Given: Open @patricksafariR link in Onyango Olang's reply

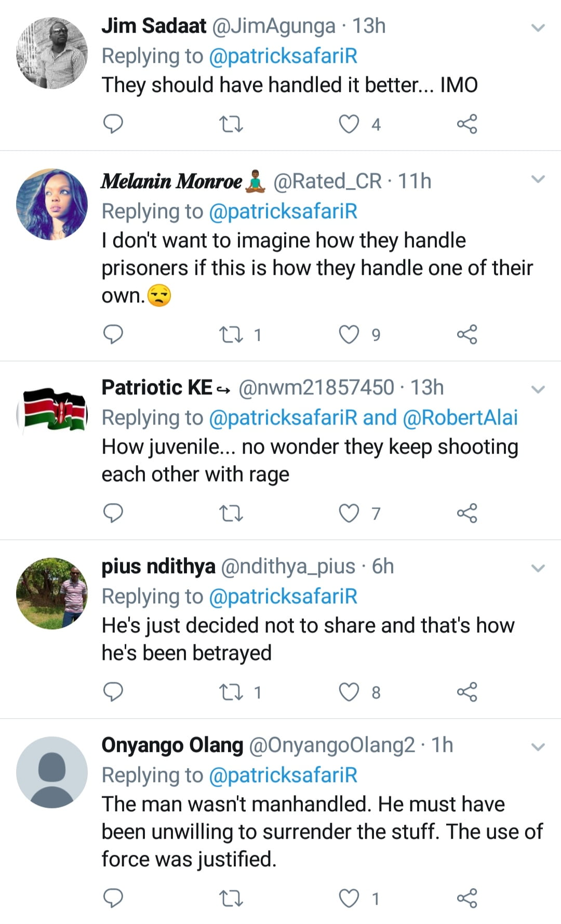Looking at the screenshot, I should pos(283,775).
